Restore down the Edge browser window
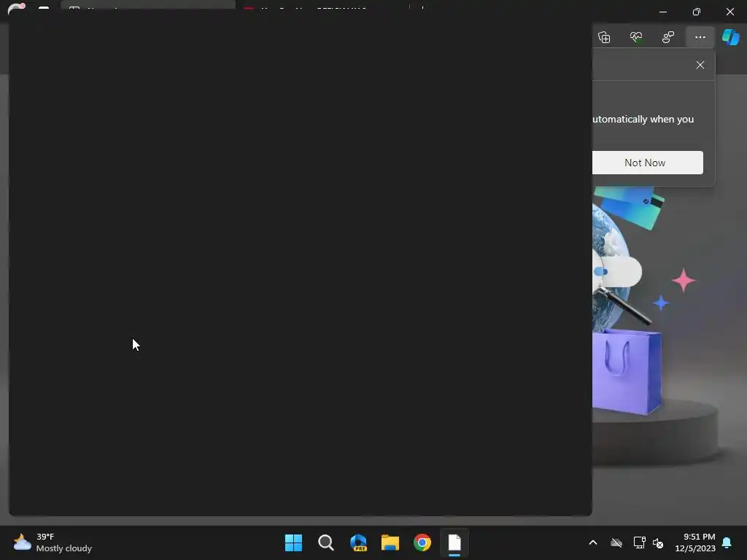Viewport: 747px width, 560px height. click(x=697, y=12)
